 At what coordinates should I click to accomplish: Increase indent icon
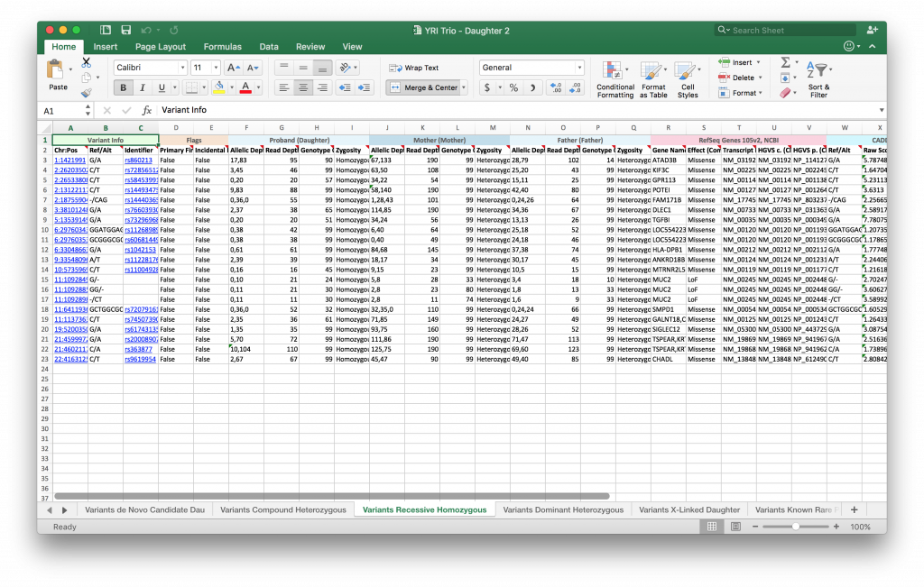pyautogui.click(x=365, y=87)
